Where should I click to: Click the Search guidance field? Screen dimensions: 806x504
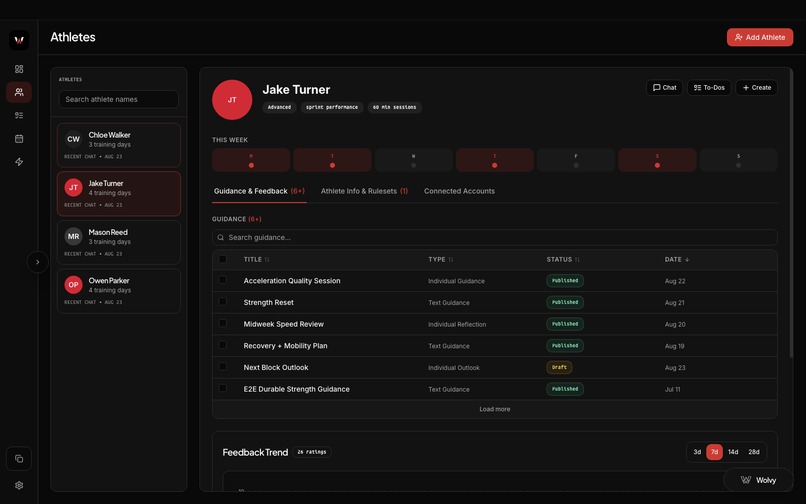pyautogui.click(x=494, y=238)
